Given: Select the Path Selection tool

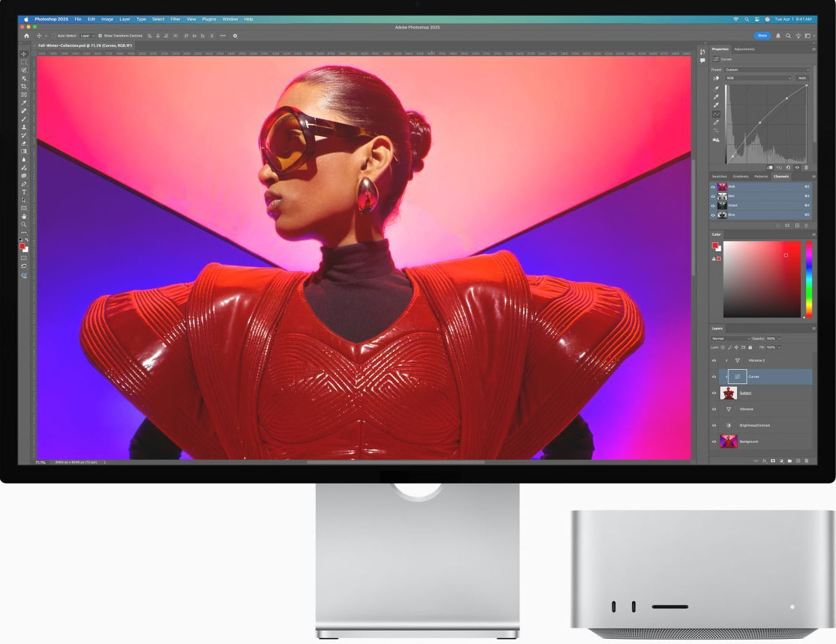Looking at the screenshot, I should coord(24,200).
